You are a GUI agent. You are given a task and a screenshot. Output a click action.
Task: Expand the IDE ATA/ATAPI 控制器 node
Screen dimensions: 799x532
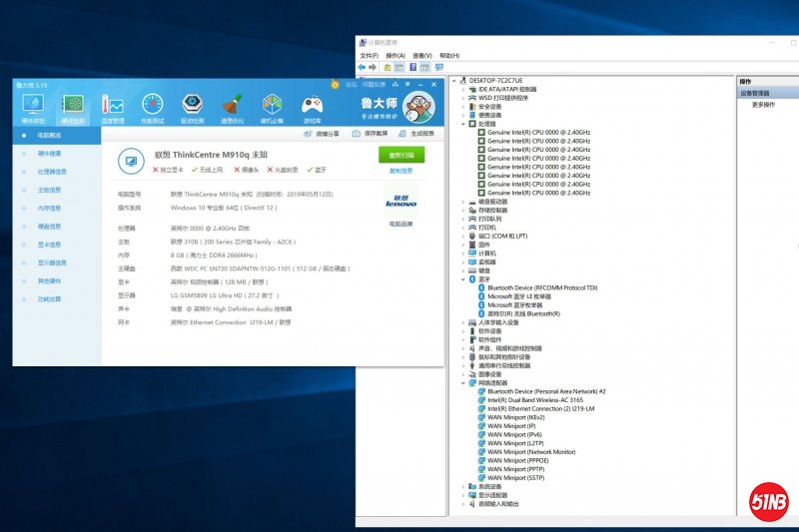pyautogui.click(x=464, y=89)
